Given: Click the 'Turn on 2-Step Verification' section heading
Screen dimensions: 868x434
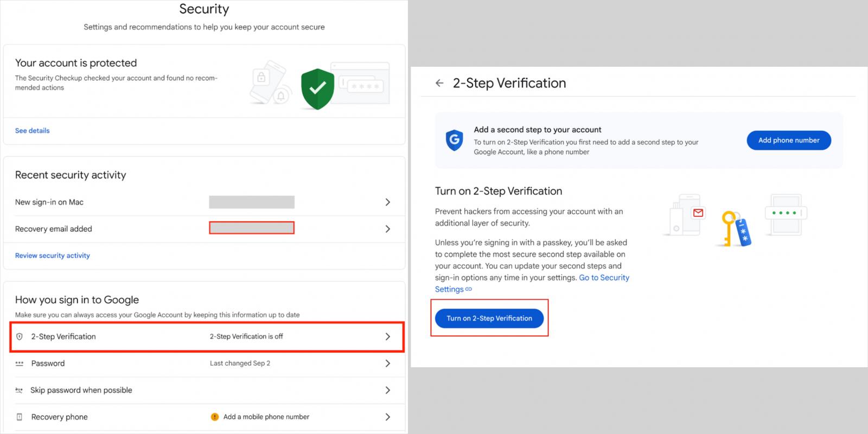Looking at the screenshot, I should click(x=499, y=191).
